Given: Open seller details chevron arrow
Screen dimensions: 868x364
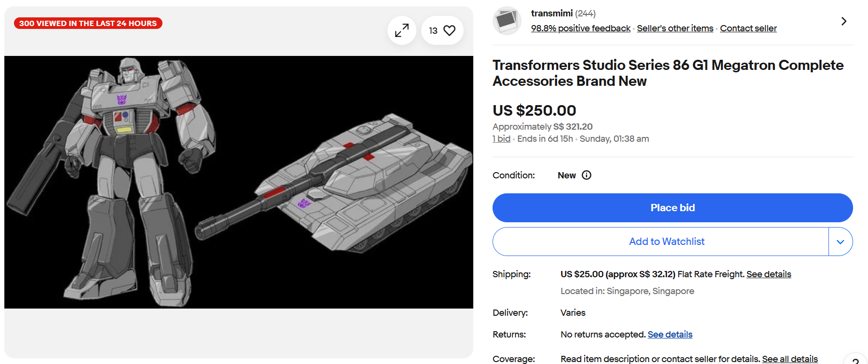Looking at the screenshot, I should point(843,21).
